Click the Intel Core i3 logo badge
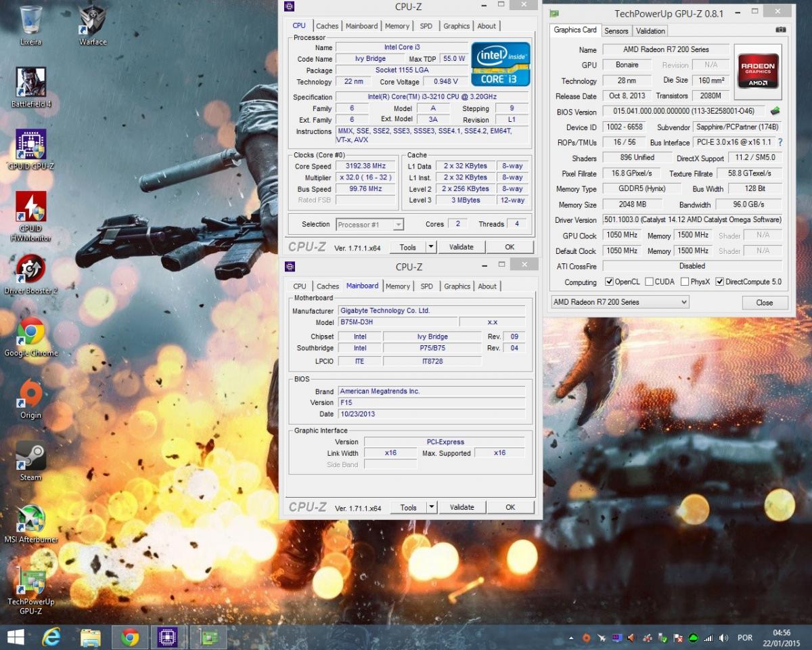Screen dimensions: 812x650 point(501,64)
